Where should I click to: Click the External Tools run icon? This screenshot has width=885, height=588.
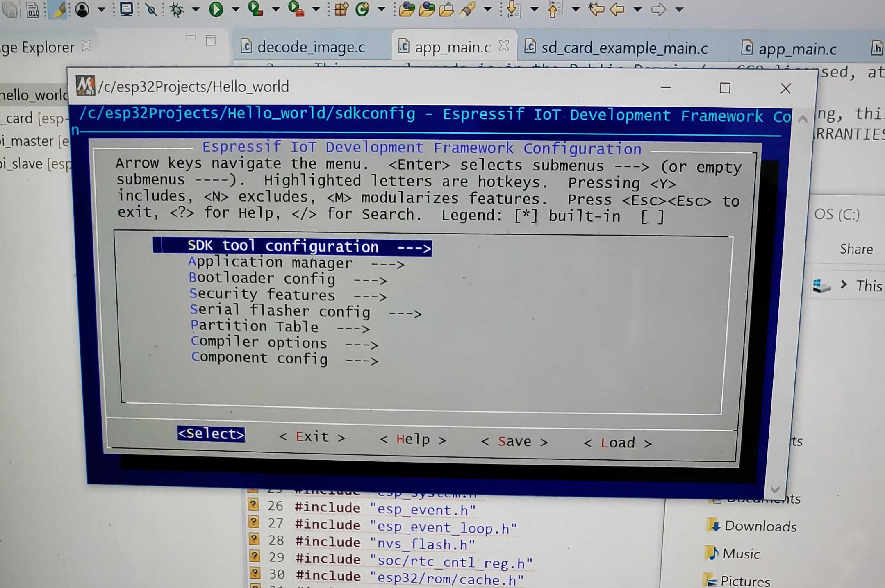pos(296,8)
